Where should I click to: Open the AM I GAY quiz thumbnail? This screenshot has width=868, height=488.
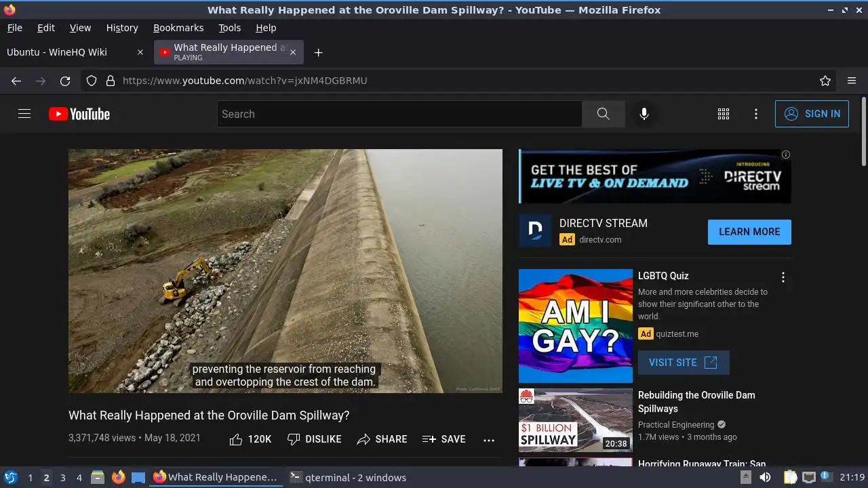(576, 326)
